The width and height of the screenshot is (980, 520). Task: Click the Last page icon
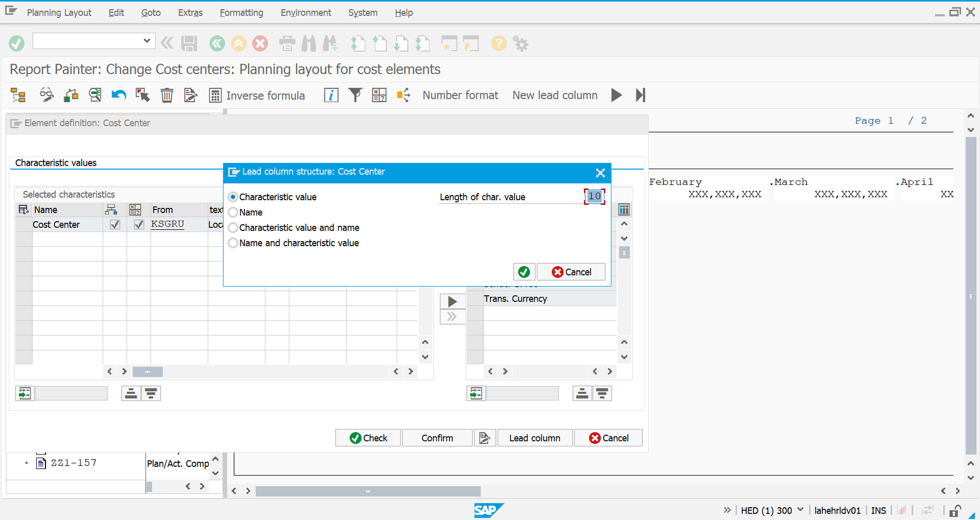tap(422, 43)
